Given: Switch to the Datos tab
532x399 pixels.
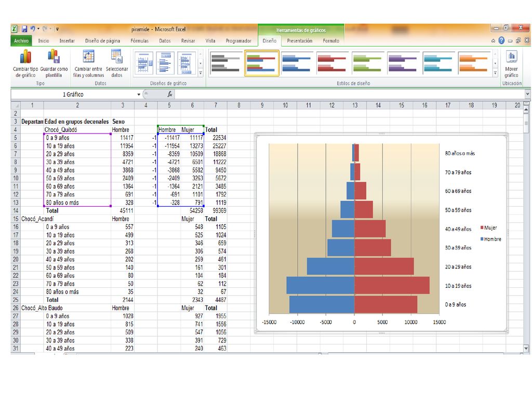Looking at the screenshot, I should [165, 41].
